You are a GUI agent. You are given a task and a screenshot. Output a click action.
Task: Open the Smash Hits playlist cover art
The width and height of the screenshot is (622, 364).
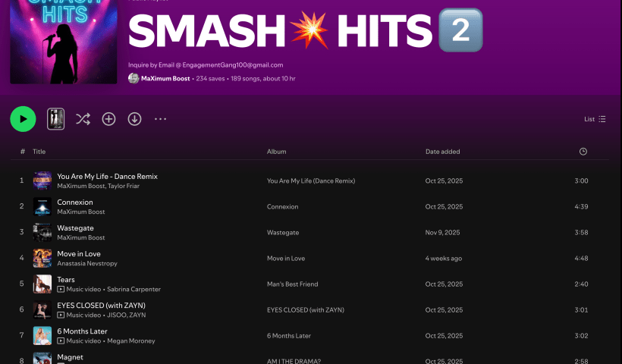53,42
